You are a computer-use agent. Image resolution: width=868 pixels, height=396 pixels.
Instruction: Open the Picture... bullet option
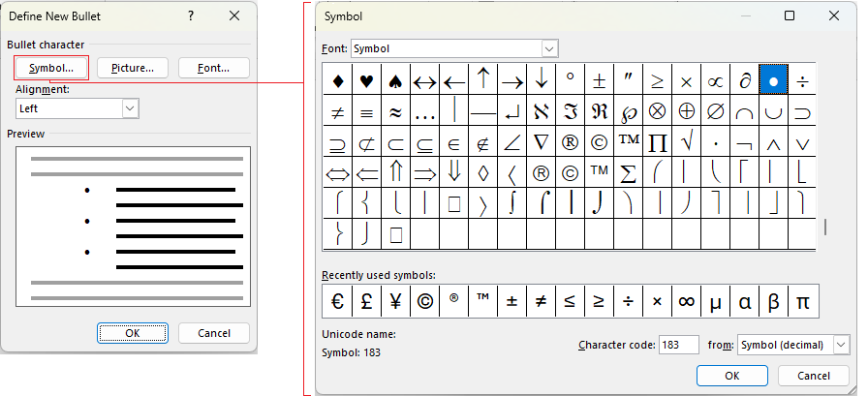(133, 68)
